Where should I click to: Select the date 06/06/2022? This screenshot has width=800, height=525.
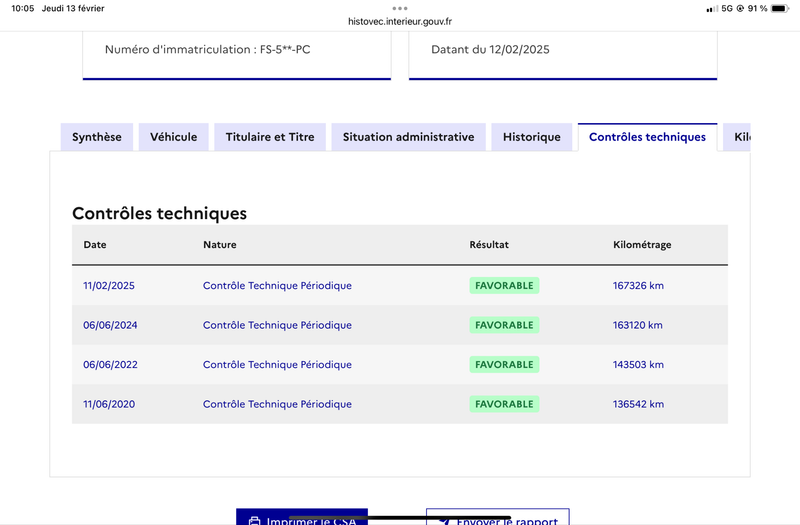[x=110, y=364]
